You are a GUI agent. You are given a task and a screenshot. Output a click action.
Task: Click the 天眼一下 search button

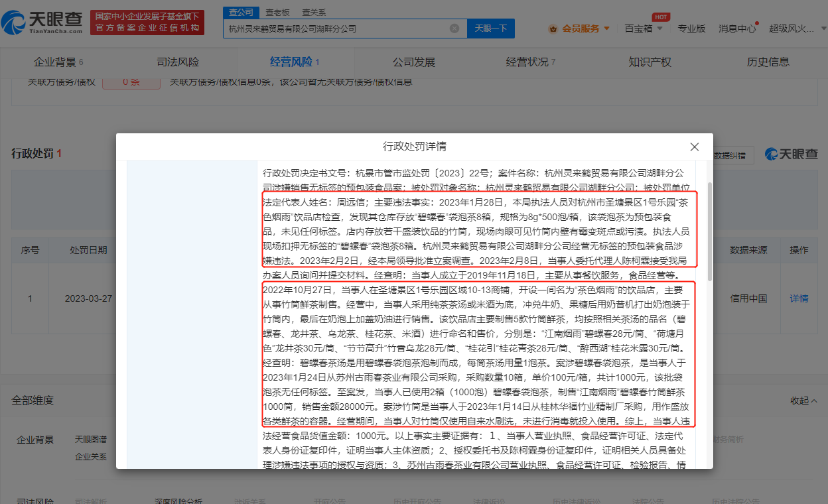490,29
